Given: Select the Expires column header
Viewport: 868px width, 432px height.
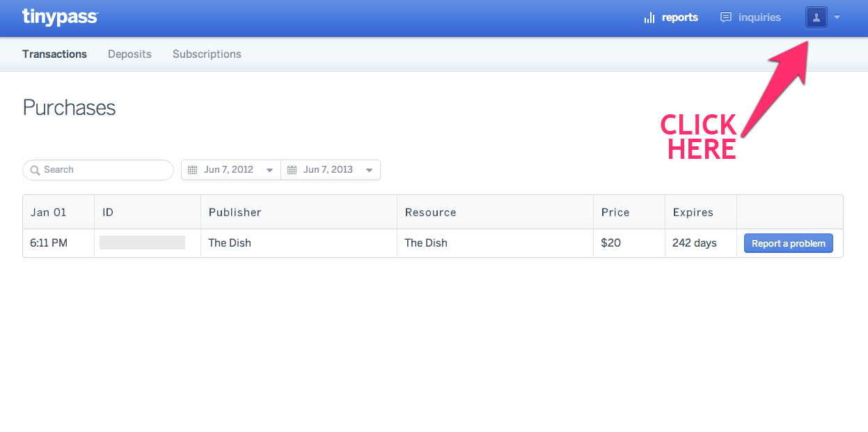Looking at the screenshot, I should coord(693,213).
